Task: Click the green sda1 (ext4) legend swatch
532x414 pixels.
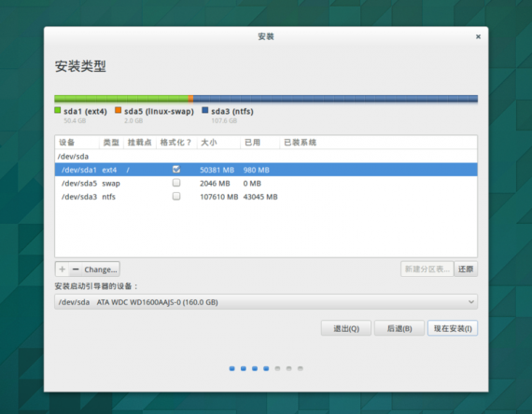Action: tap(58, 110)
